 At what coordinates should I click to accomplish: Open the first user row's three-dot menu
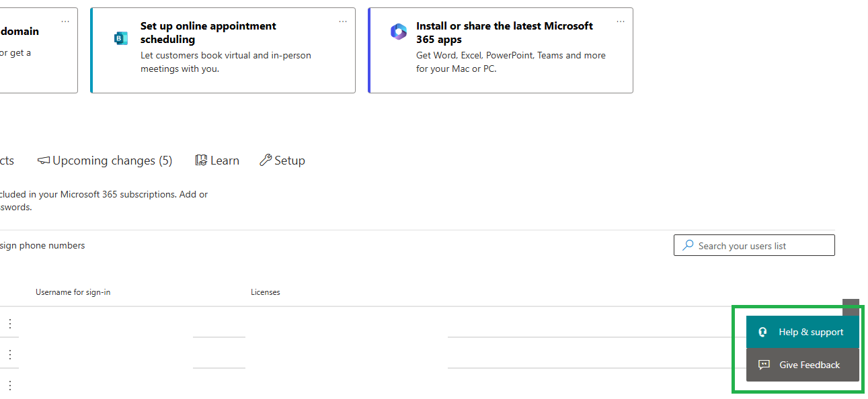[10, 324]
